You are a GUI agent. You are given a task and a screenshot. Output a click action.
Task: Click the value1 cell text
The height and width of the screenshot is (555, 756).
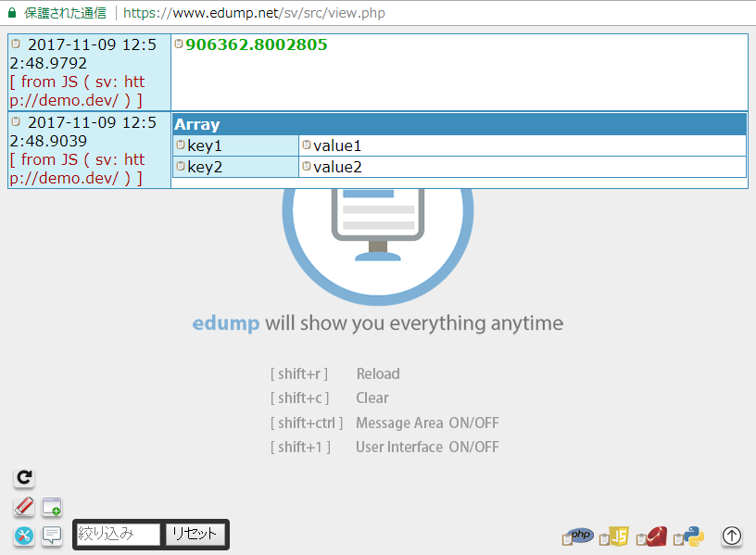[x=337, y=145]
